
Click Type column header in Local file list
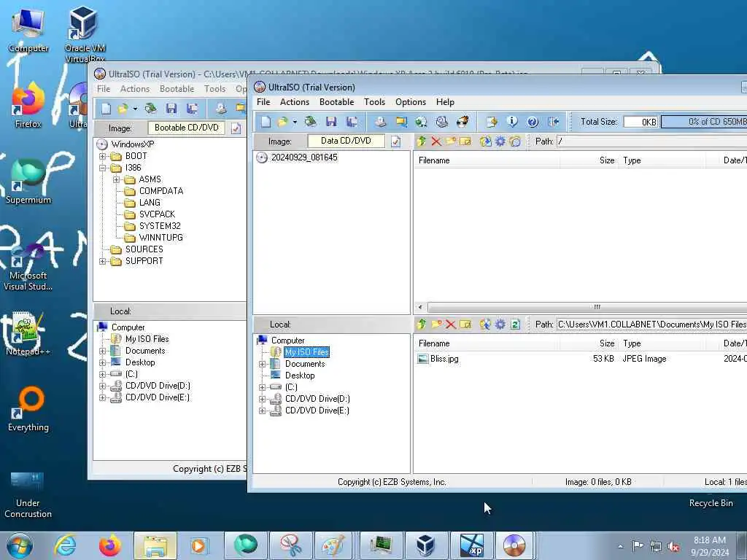661,343
